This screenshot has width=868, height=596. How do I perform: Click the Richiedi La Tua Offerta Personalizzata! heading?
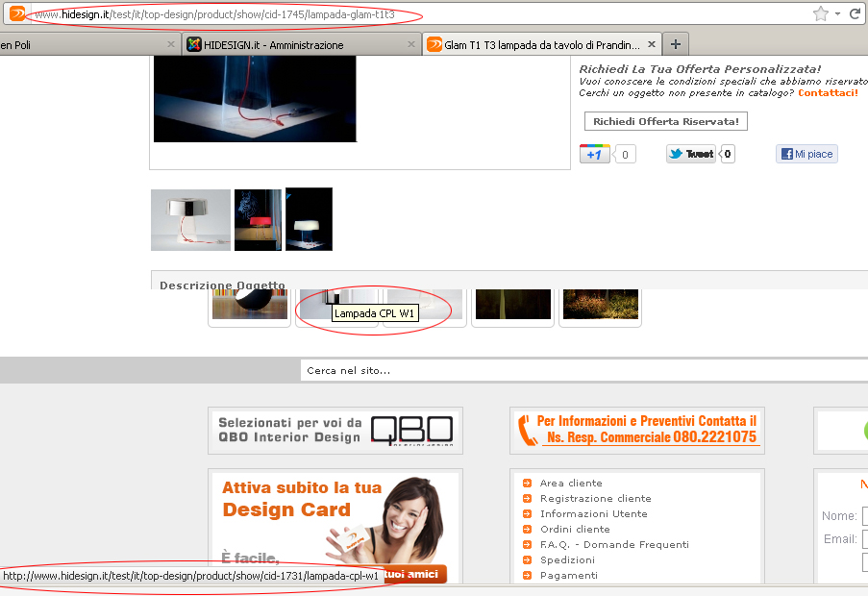pyautogui.click(x=700, y=69)
